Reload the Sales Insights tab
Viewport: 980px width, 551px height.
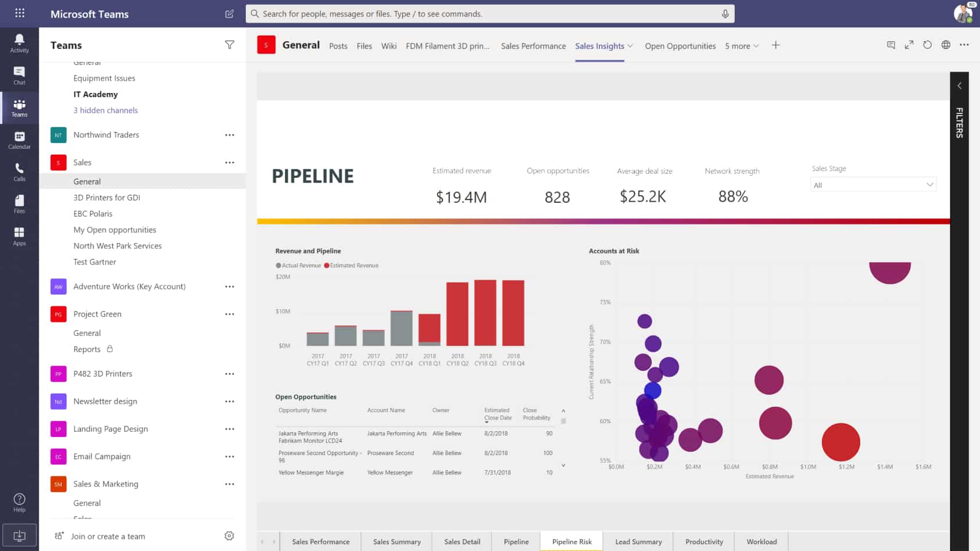click(928, 45)
